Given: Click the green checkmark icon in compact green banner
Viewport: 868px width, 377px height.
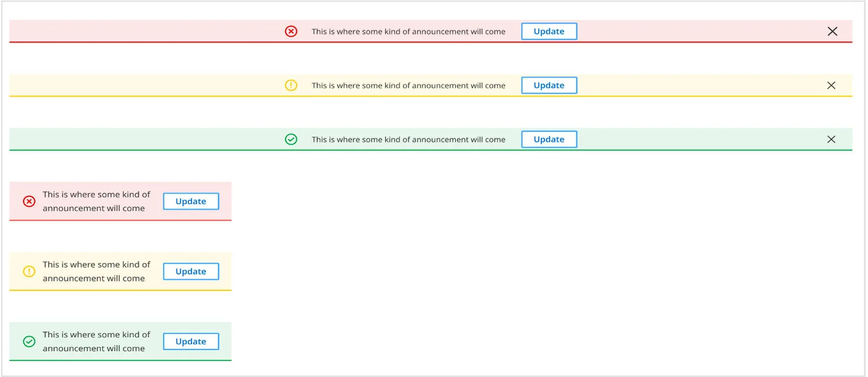Looking at the screenshot, I should coord(29,341).
